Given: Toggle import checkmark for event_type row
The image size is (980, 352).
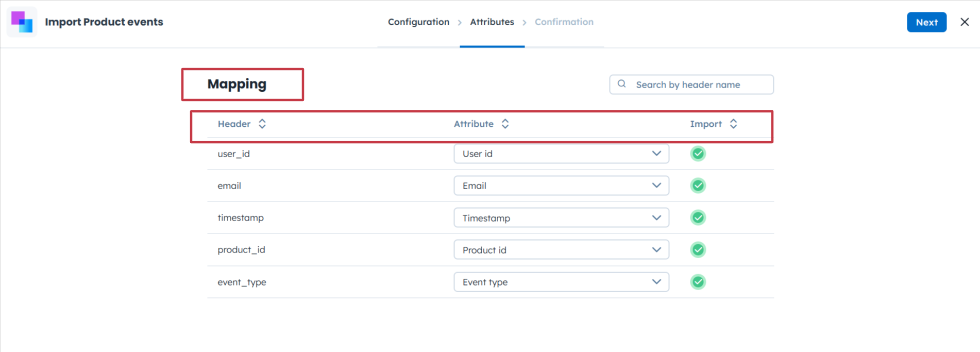Looking at the screenshot, I should [698, 282].
